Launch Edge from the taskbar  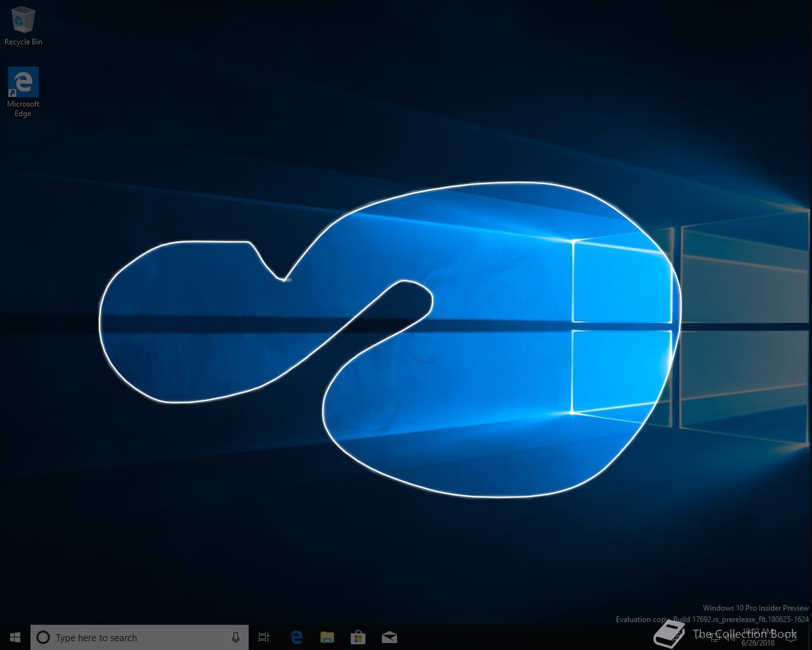pyautogui.click(x=296, y=637)
